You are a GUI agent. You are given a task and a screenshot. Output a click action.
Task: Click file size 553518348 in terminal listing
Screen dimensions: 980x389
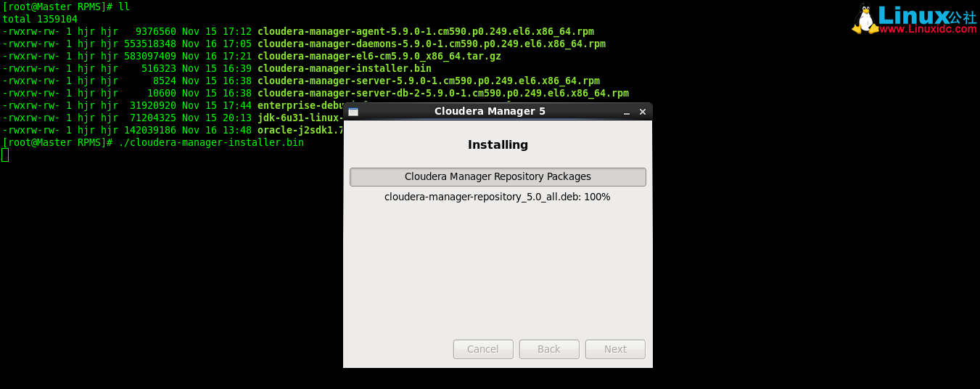tap(150, 44)
